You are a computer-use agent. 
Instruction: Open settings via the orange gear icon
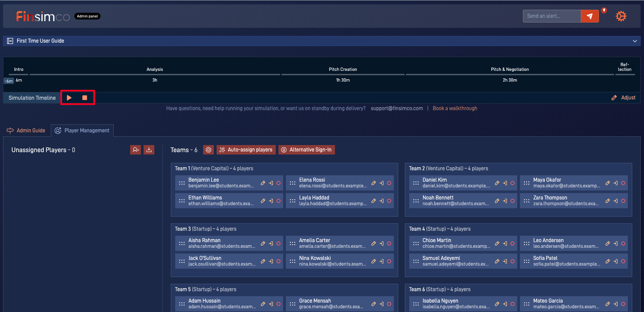pyautogui.click(x=621, y=16)
